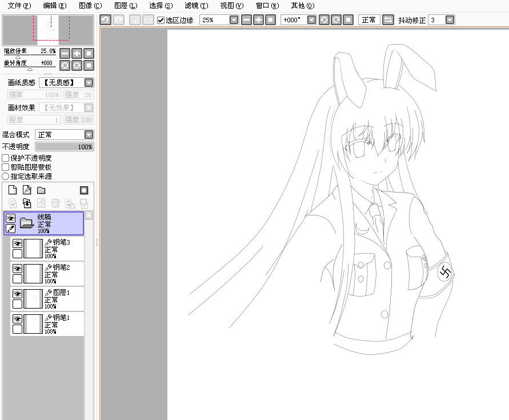
Task: Click layer list scroll-up arrow
Action: 89,215
